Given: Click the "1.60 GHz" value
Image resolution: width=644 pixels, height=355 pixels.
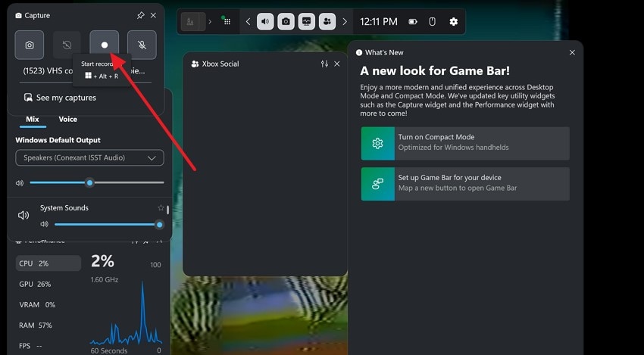Looking at the screenshot, I should (105, 280).
